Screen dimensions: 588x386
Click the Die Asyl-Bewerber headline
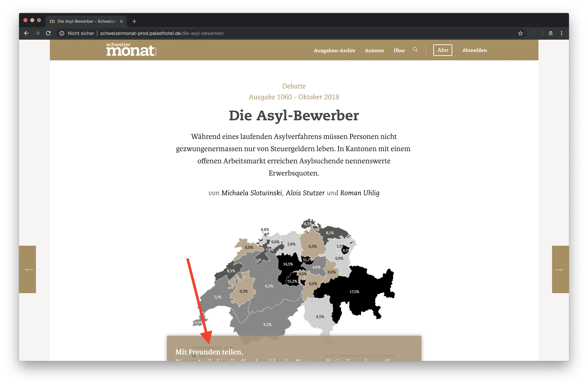[294, 116]
